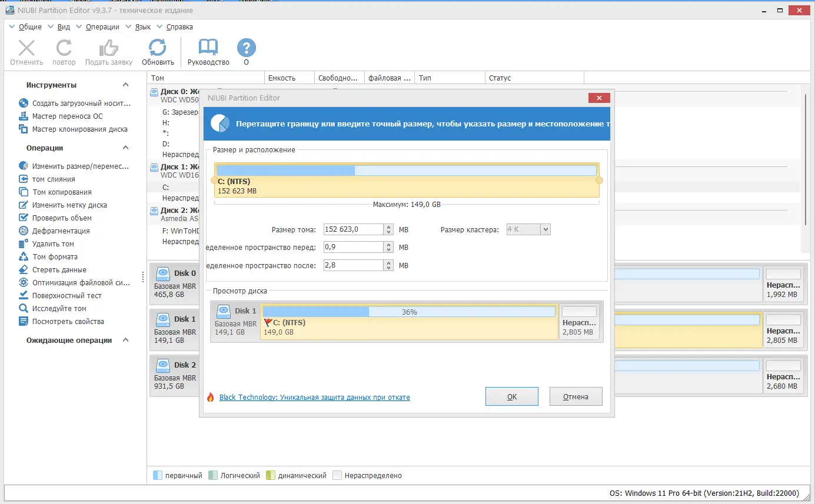Start Мастер клонирования диска wizard
The width and height of the screenshot is (815, 504).
tap(73, 129)
